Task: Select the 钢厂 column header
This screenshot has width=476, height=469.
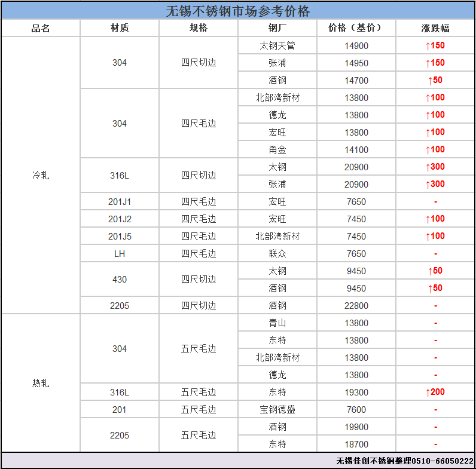Action: tap(277, 28)
